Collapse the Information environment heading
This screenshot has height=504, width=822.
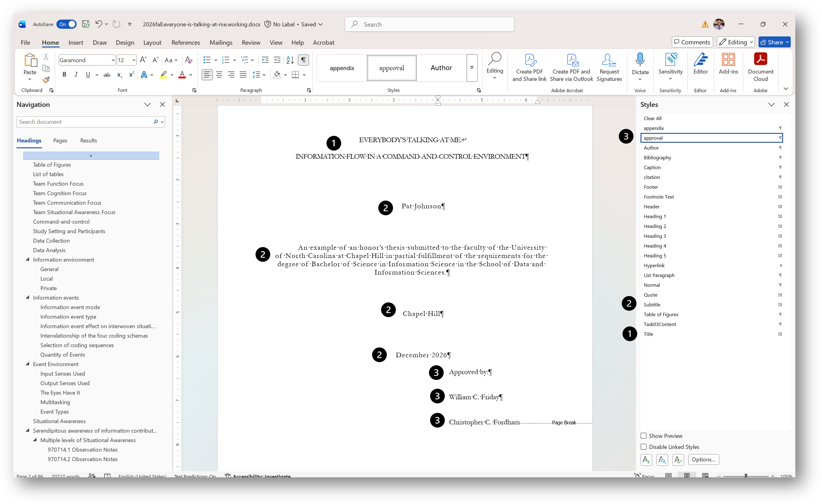(28, 259)
